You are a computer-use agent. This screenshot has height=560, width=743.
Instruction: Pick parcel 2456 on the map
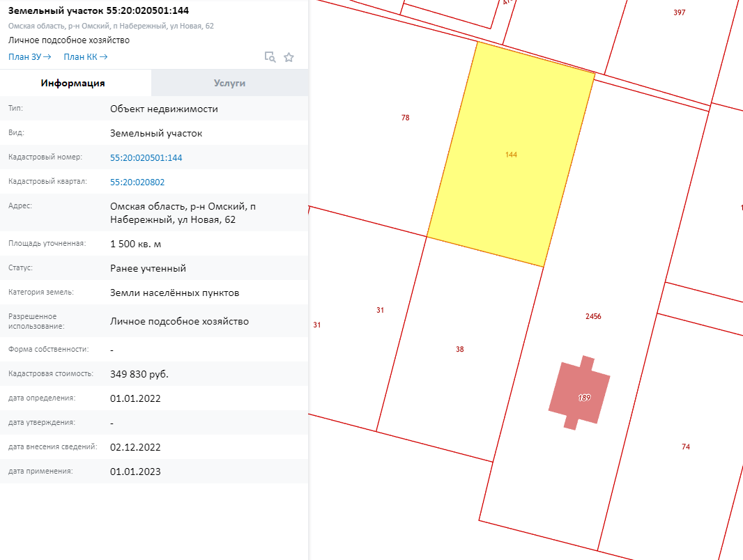[x=593, y=316]
